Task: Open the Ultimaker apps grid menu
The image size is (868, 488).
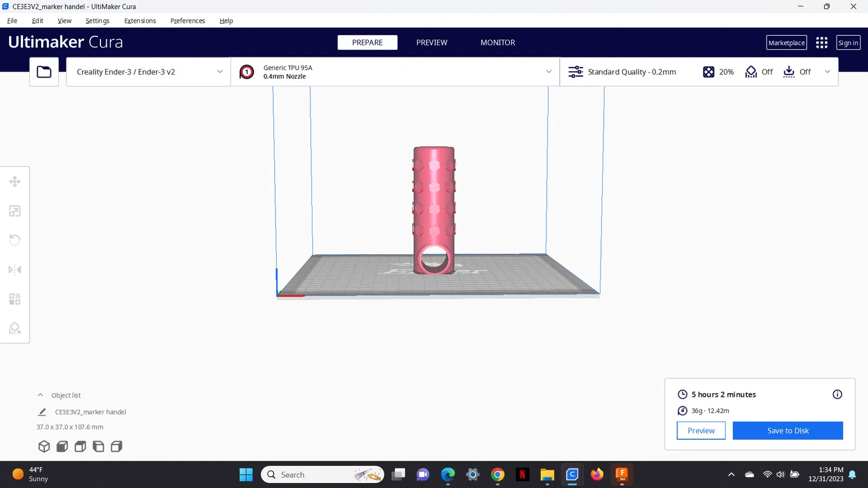Action: pos(822,42)
